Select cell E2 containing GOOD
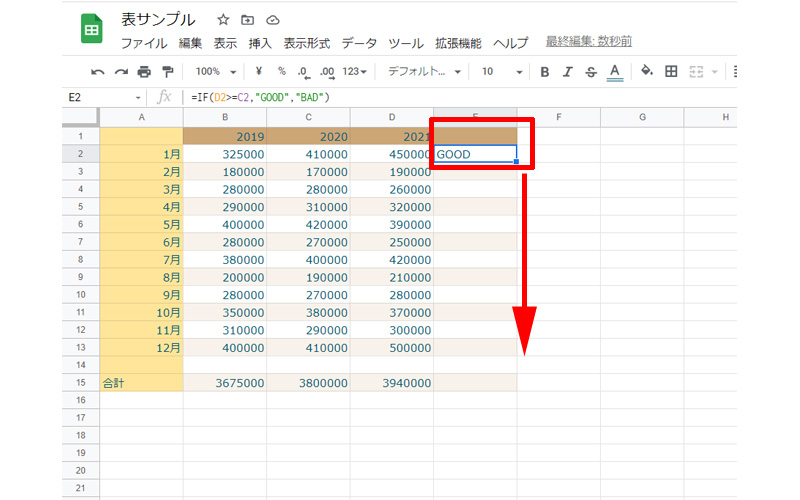The image size is (800, 500). [475, 154]
